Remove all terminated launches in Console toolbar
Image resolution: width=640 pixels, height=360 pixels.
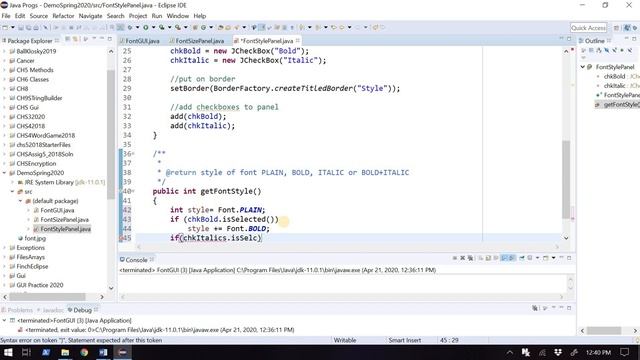(x=470, y=258)
